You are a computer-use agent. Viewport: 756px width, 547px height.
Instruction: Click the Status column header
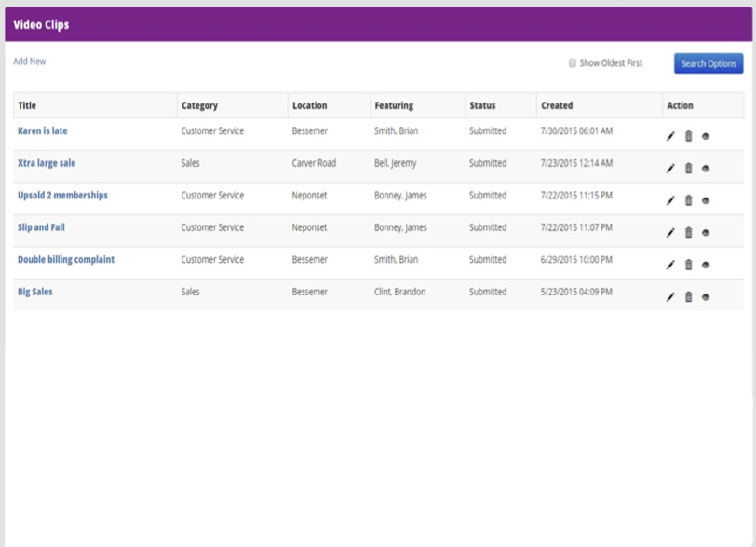click(x=482, y=105)
